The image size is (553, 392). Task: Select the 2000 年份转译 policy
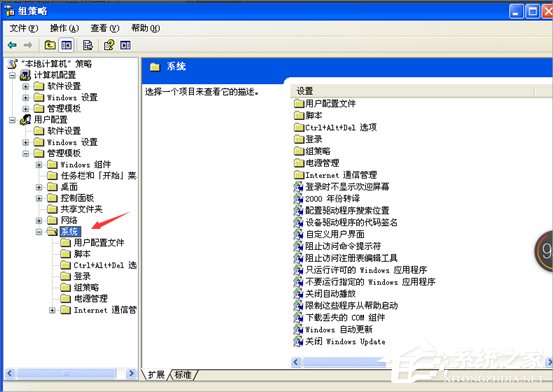coord(327,199)
